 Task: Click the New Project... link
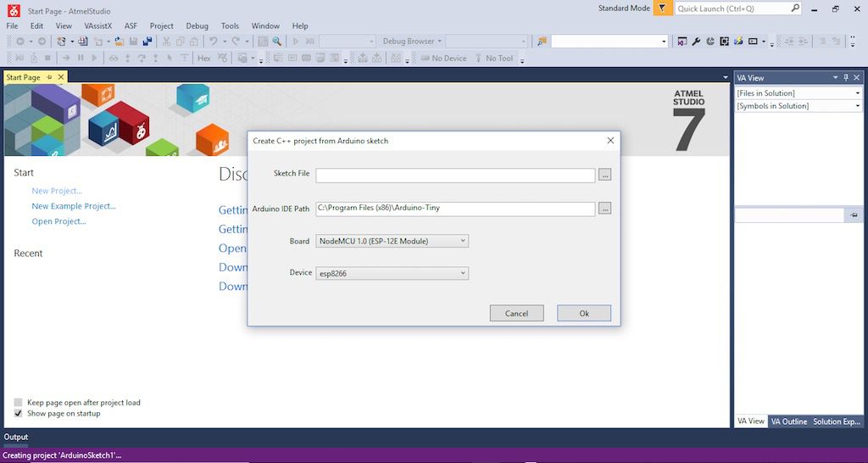tap(57, 191)
